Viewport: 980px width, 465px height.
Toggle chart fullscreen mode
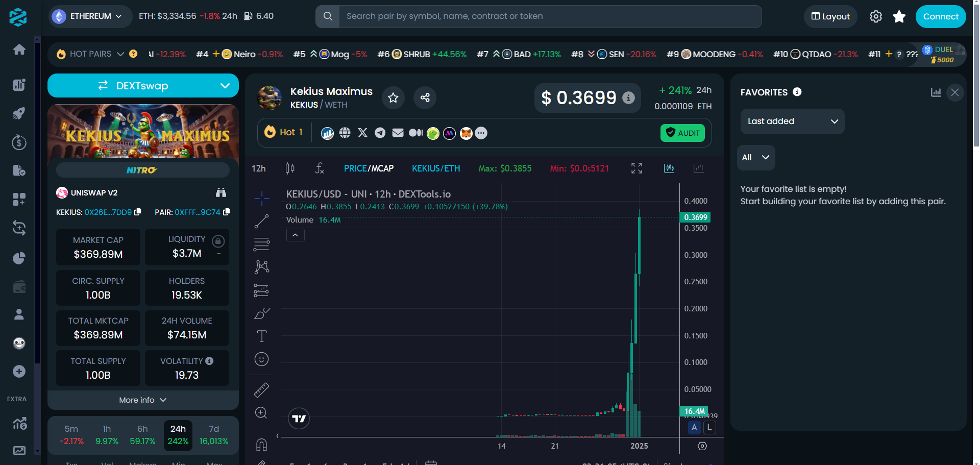click(x=636, y=168)
